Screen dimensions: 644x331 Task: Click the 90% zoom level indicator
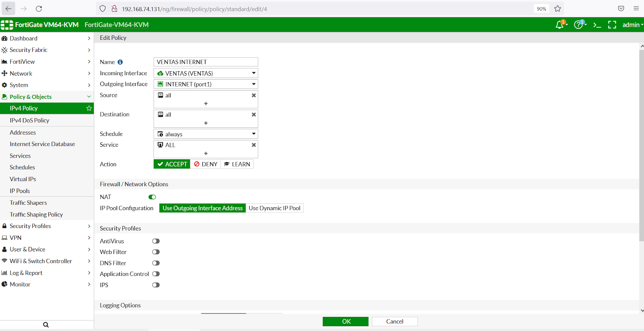tap(541, 8)
